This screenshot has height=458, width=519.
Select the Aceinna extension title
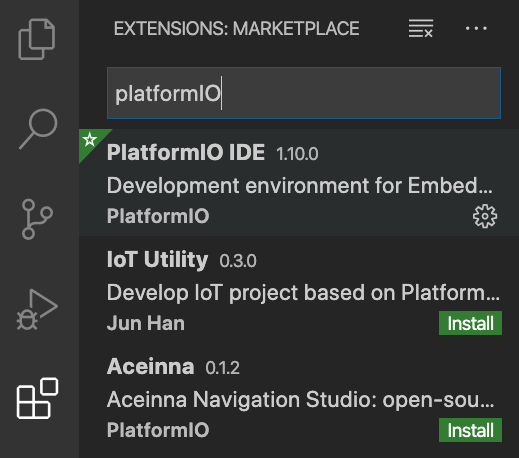point(150,366)
